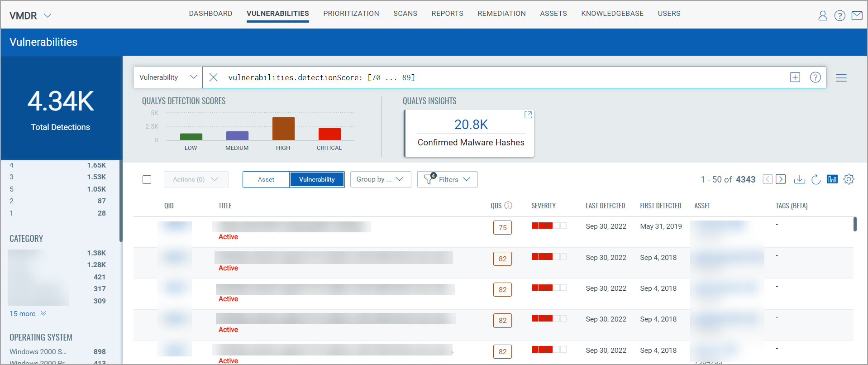The width and height of the screenshot is (868, 365).
Task: Sort by LAST DETECTED column header
Action: 605,206
